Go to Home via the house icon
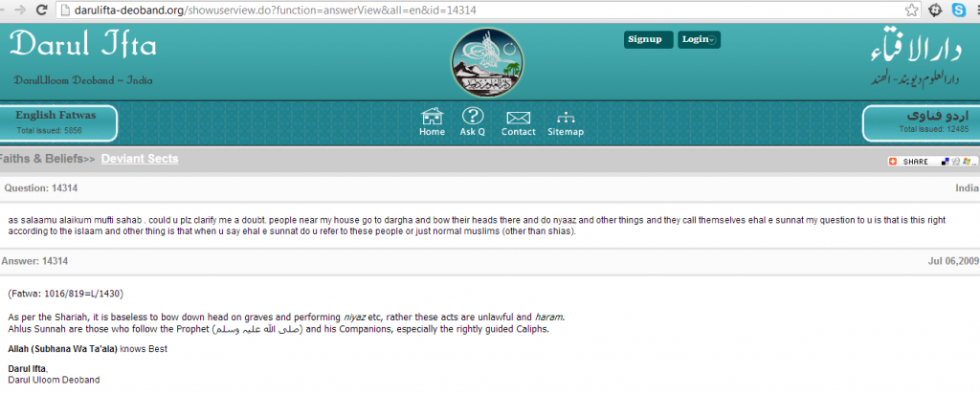 point(432,116)
